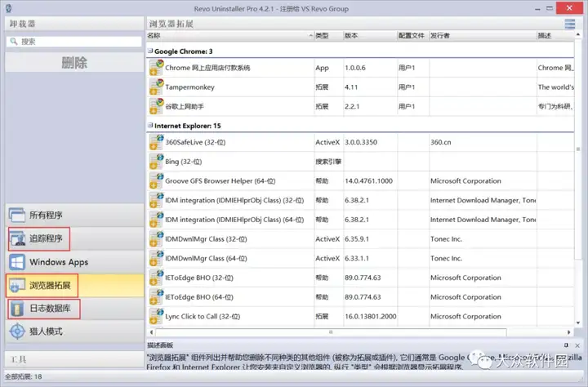Screen dimensions: 588x387
Task: Open the 工具 section at the bottom
Action: [x=74, y=359]
